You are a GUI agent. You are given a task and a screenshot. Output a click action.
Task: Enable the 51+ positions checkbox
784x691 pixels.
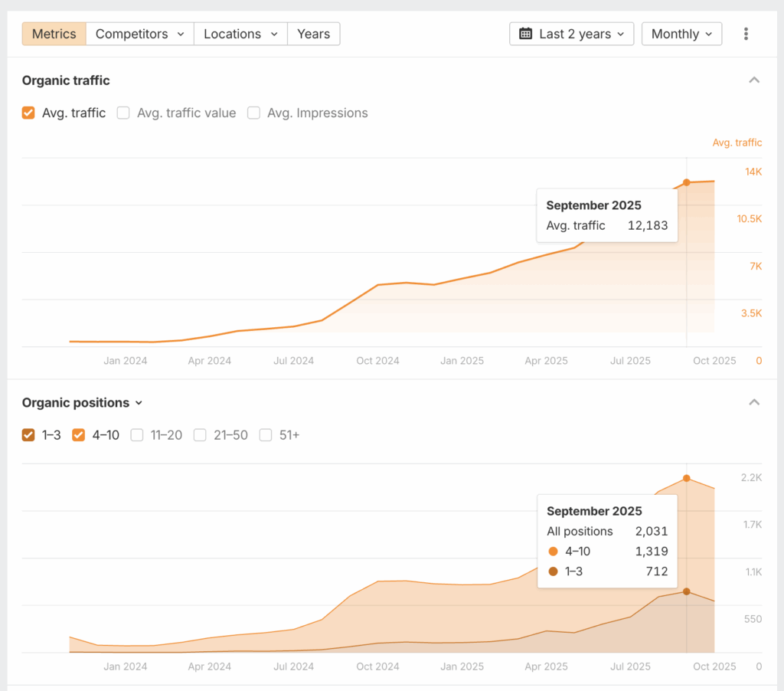tap(266, 435)
